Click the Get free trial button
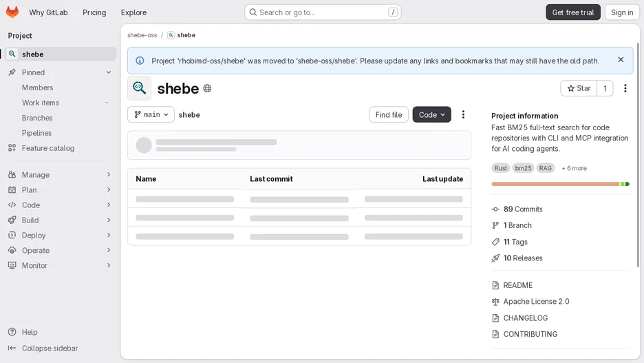 coord(573,12)
